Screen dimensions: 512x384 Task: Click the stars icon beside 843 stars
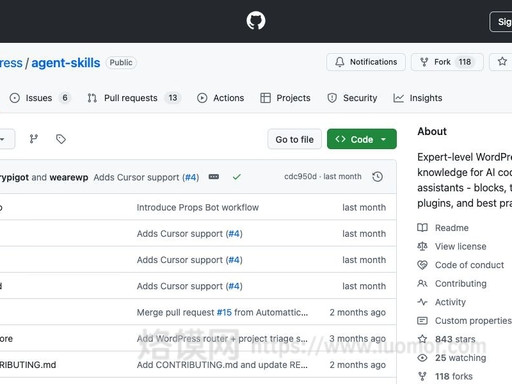(x=422, y=339)
